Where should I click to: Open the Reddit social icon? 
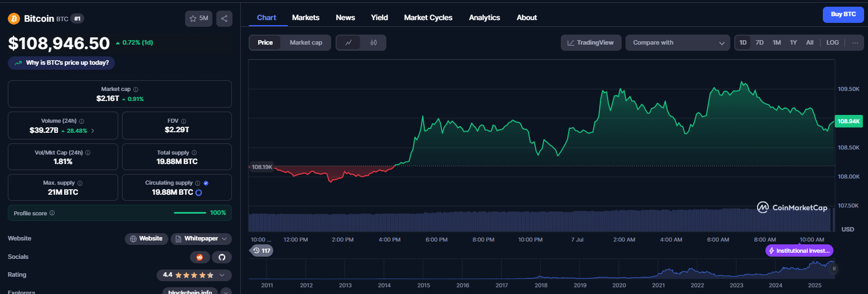(200, 257)
